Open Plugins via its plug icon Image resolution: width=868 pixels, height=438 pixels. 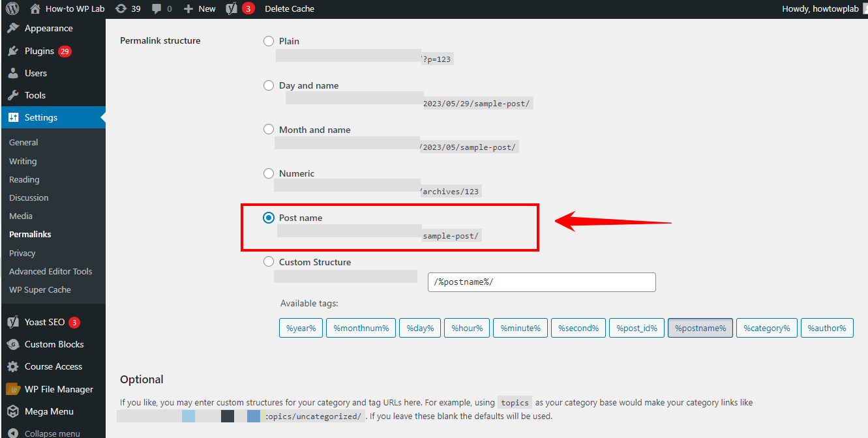[x=13, y=51]
